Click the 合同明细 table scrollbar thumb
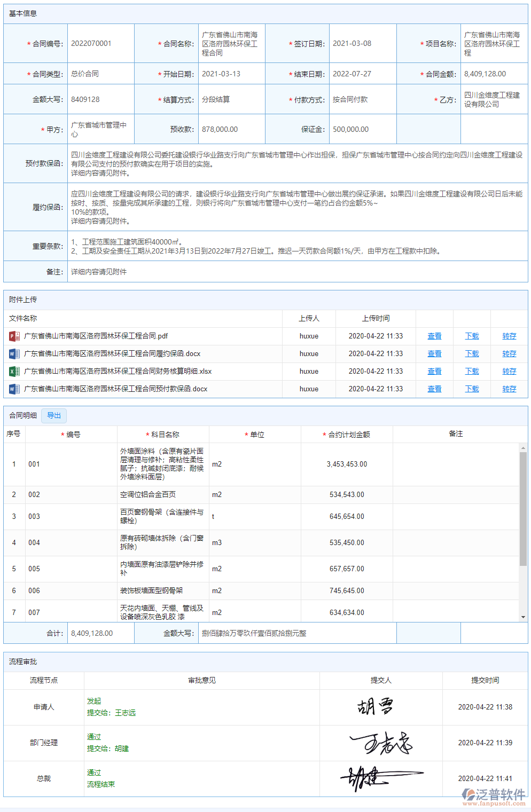This screenshot has height=812, width=531. 523,509
